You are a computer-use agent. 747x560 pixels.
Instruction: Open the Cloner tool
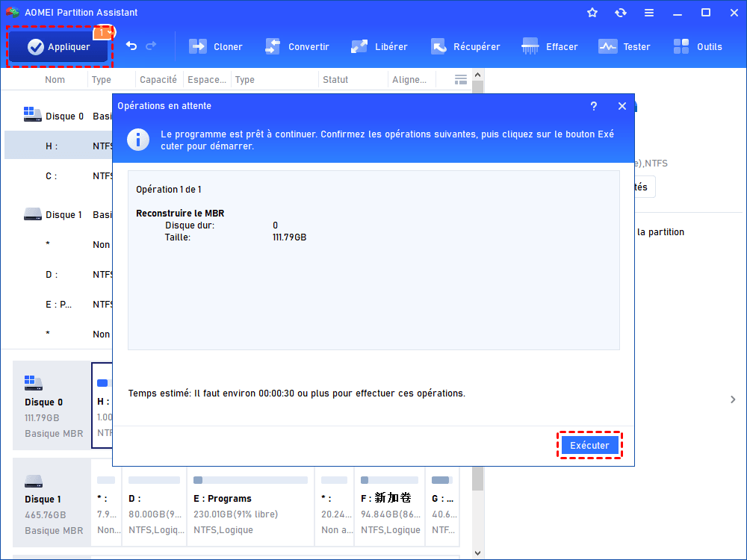pyautogui.click(x=216, y=46)
